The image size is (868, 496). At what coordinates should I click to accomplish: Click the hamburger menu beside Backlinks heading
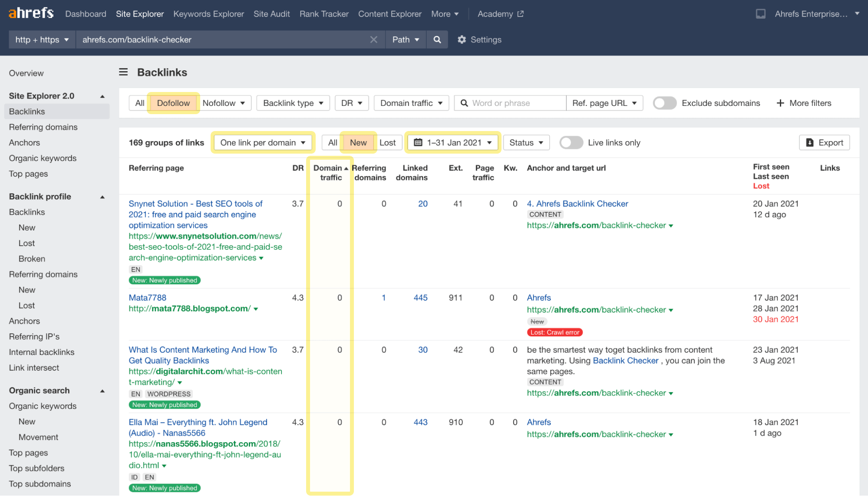pos(123,72)
